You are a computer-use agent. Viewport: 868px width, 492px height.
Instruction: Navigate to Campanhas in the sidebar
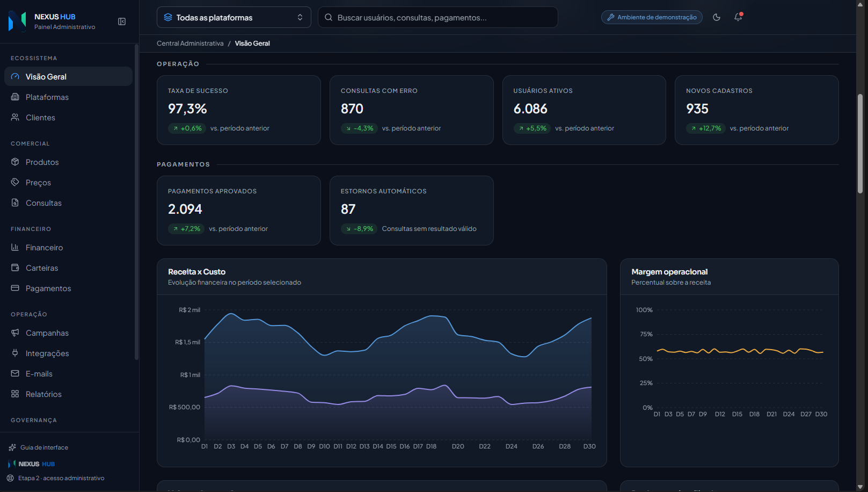click(x=68, y=333)
